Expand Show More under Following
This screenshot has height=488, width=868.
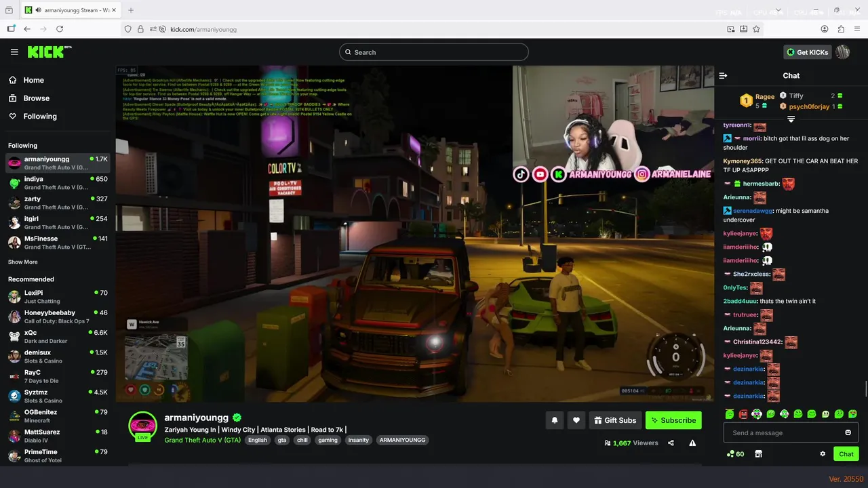[23, 262]
